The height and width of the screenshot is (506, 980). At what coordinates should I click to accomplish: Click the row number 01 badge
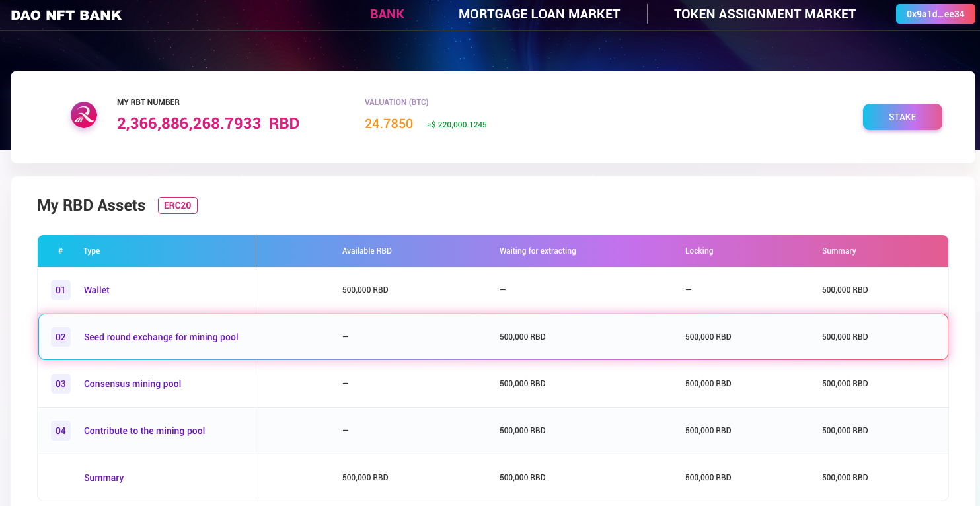[61, 290]
